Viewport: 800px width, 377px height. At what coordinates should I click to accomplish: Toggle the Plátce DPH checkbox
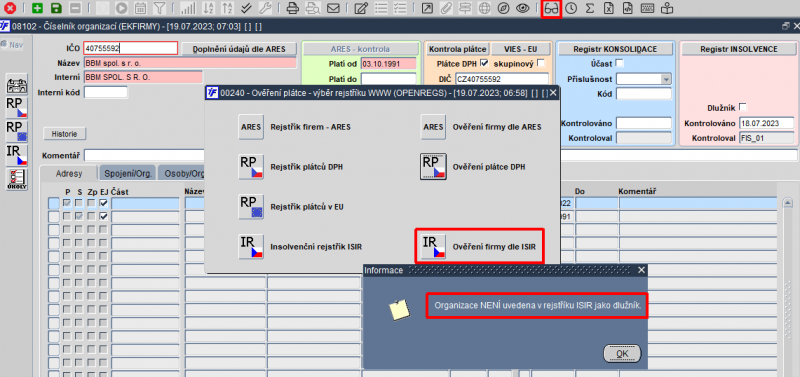[484, 63]
